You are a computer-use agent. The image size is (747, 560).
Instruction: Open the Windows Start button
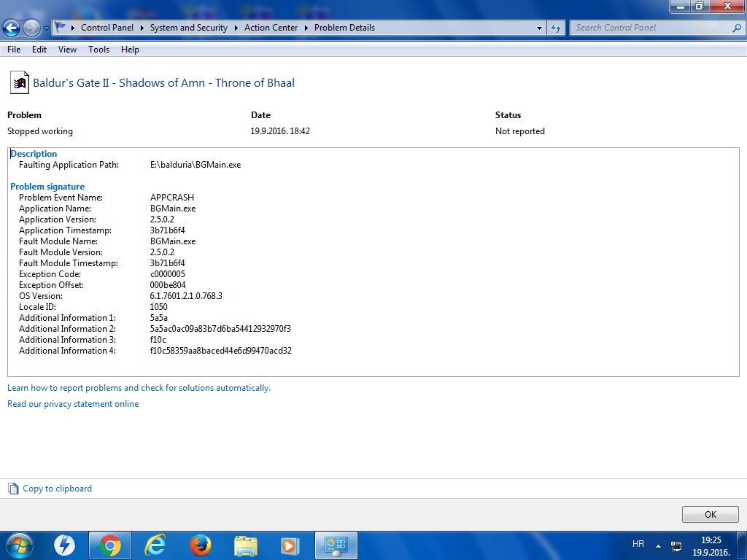coord(18,545)
